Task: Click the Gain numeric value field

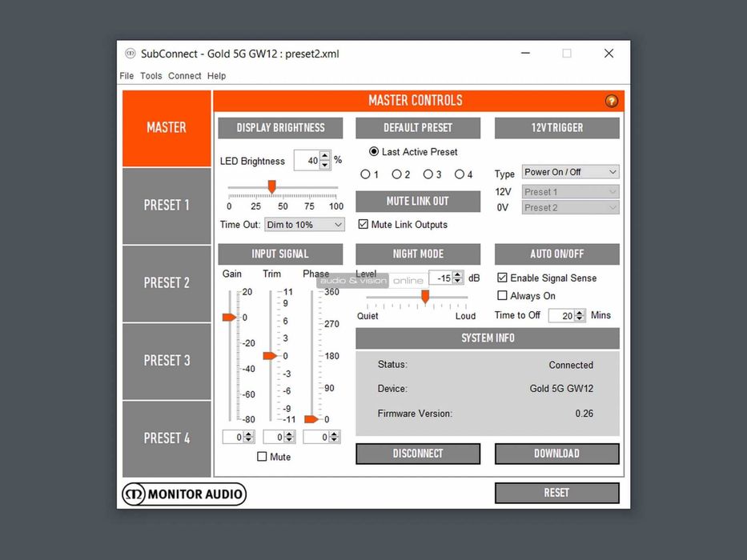Action: point(233,437)
